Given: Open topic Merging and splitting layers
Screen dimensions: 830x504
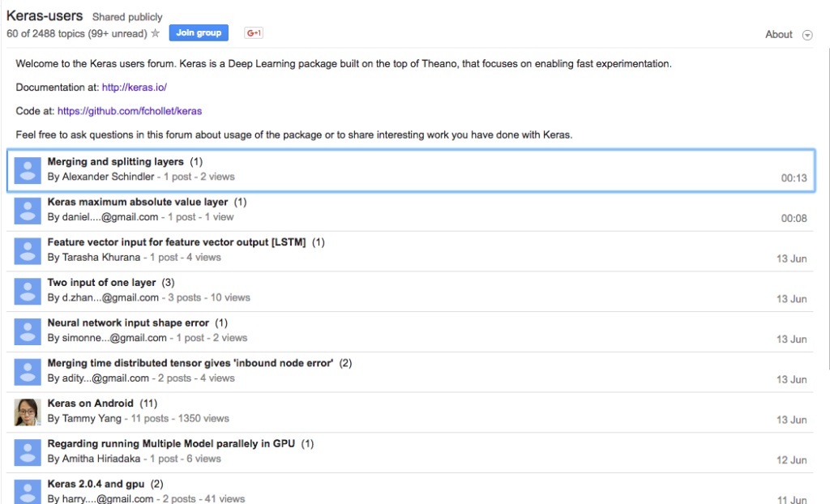Looking at the screenshot, I should [115, 161].
